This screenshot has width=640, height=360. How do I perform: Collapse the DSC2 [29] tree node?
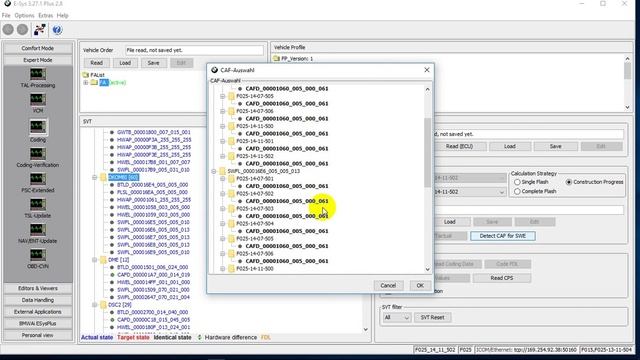(x=95, y=305)
